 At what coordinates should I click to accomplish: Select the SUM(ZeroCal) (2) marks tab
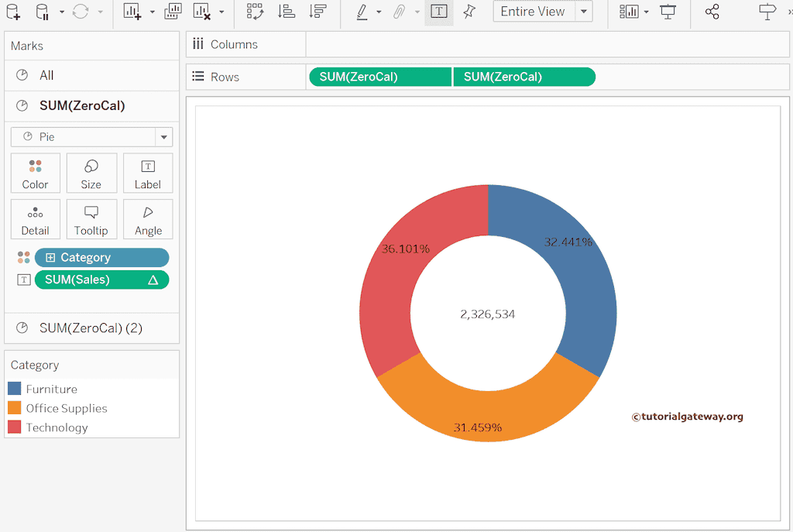point(91,328)
